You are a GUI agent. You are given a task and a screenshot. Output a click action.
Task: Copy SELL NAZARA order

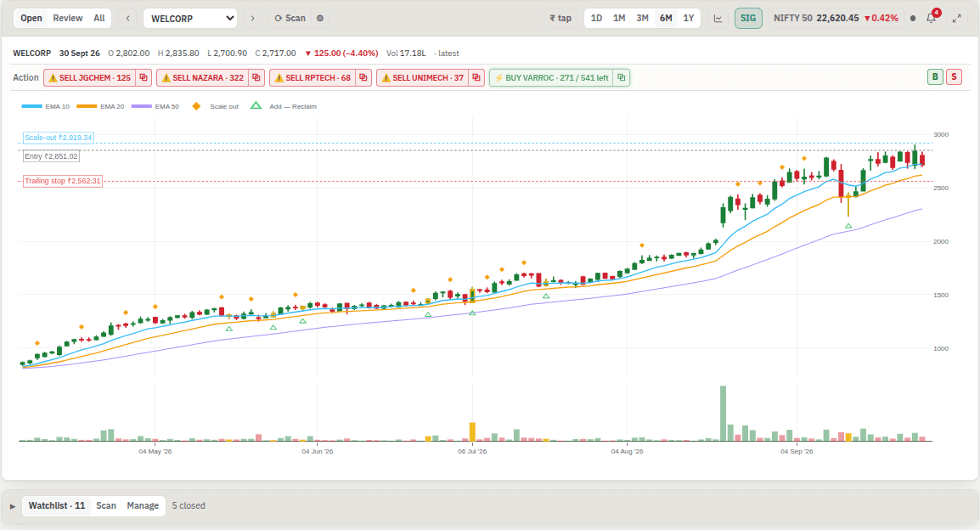(256, 77)
